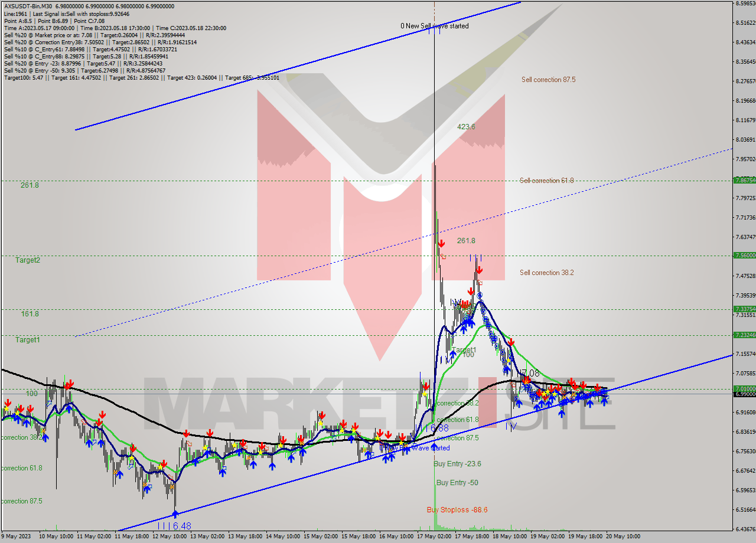Click the 8.27657 price scale value

745,81
